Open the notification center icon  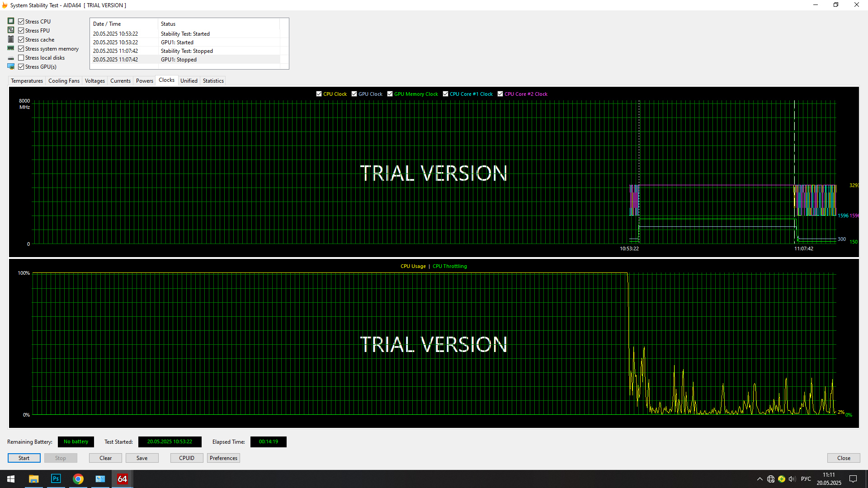pos(853,479)
